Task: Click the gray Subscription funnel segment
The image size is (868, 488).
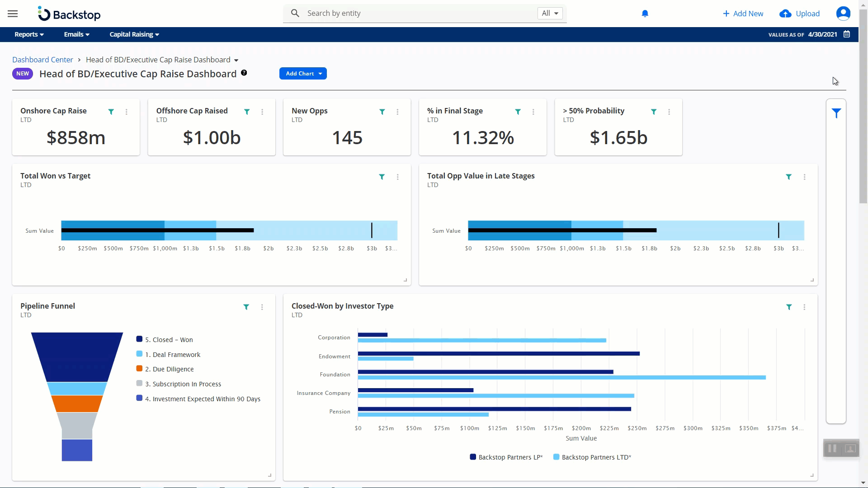Action: pos(77,426)
